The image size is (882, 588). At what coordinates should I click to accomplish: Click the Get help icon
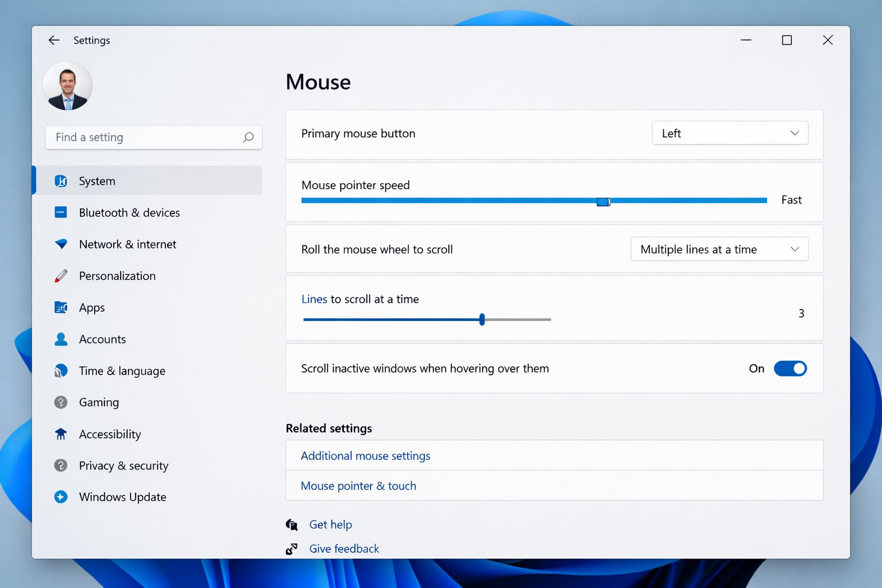point(292,524)
